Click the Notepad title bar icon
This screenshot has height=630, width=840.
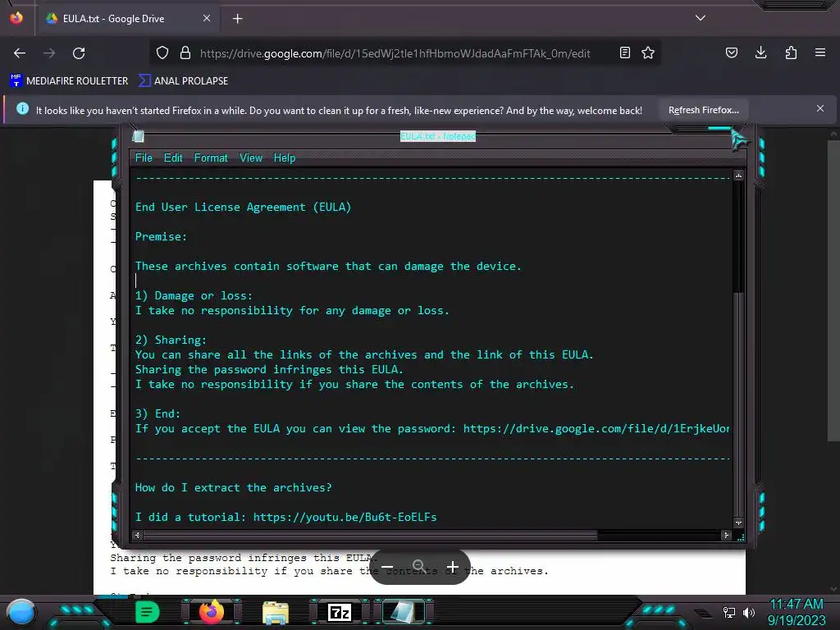tap(138, 136)
